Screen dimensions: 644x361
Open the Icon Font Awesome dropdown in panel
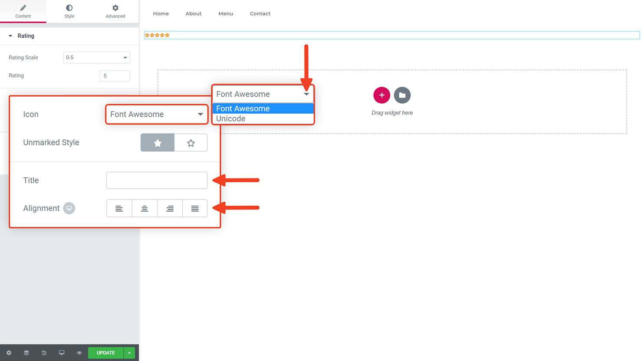157,114
